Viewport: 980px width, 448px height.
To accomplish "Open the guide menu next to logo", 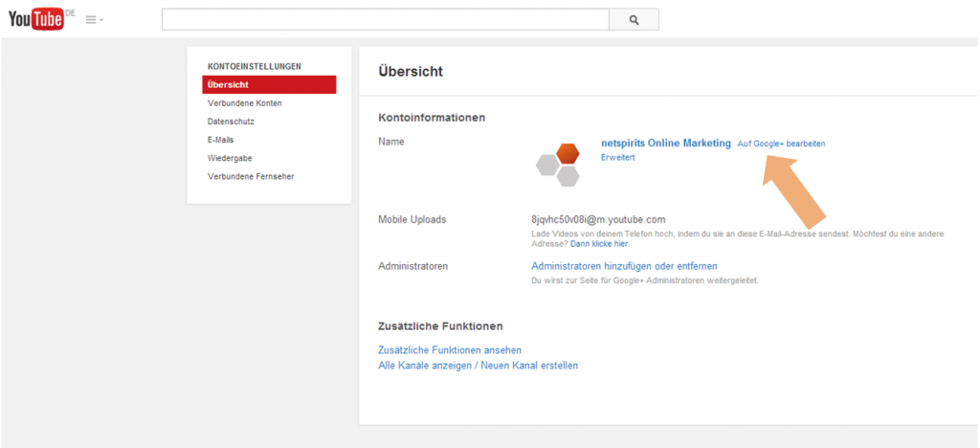I will click(94, 19).
